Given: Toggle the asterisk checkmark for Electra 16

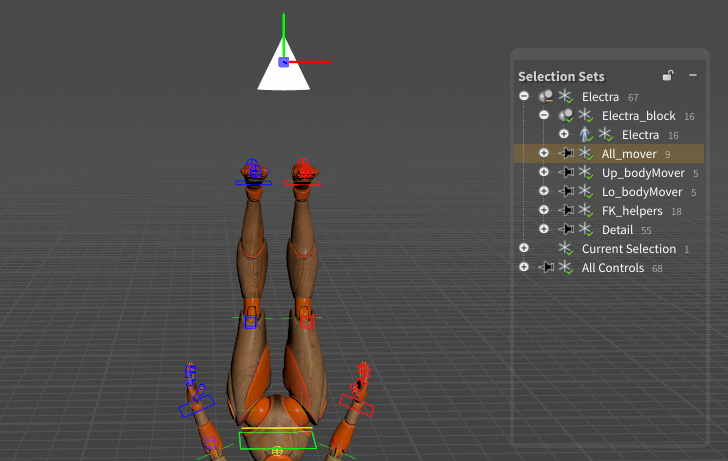Looking at the screenshot, I should (x=605, y=134).
